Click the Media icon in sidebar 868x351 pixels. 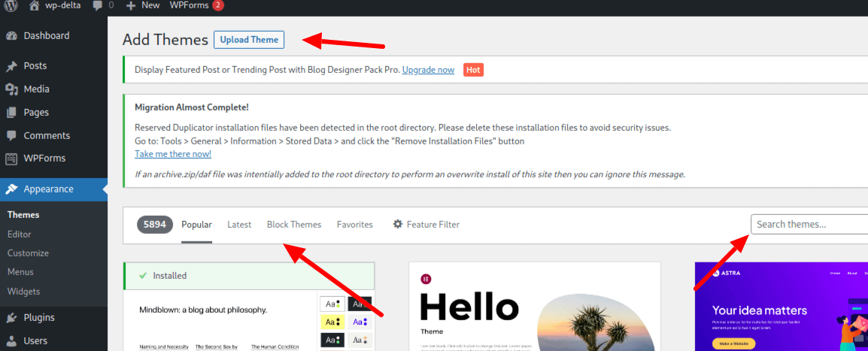coord(11,89)
